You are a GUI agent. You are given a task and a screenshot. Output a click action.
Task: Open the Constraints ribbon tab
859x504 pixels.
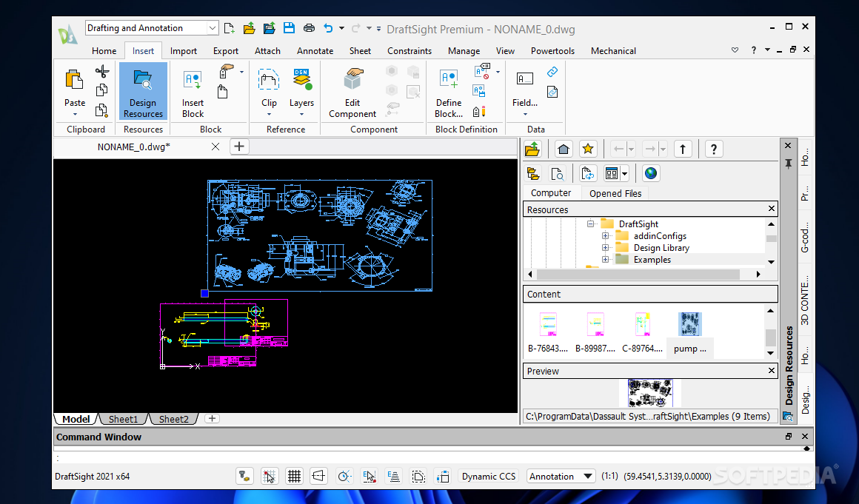click(x=410, y=51)
